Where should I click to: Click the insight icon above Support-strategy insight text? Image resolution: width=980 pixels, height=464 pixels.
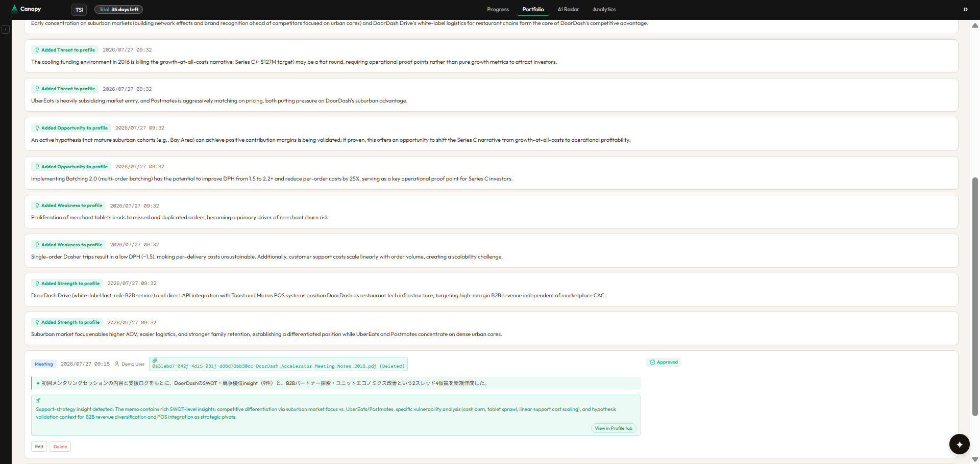click(38, 400)
